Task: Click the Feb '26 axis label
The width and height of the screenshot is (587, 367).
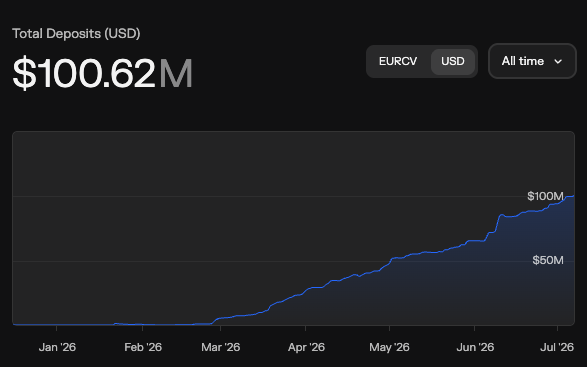Action: [x=143, y=347]
